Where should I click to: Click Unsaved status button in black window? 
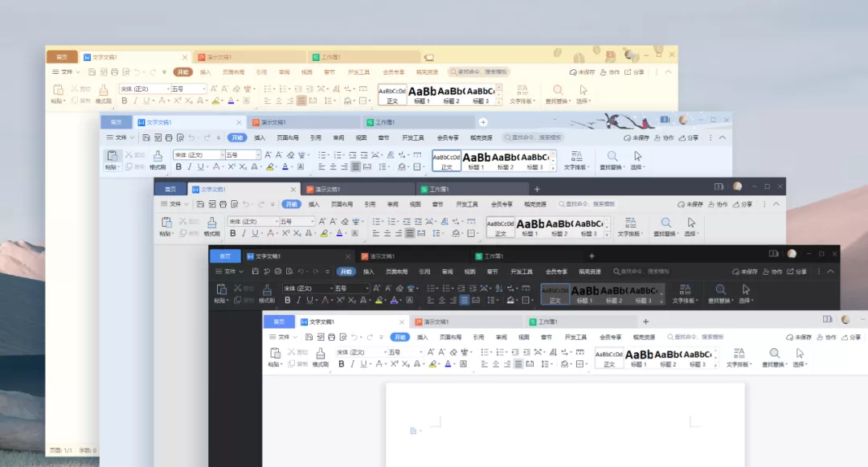(744, 272)
